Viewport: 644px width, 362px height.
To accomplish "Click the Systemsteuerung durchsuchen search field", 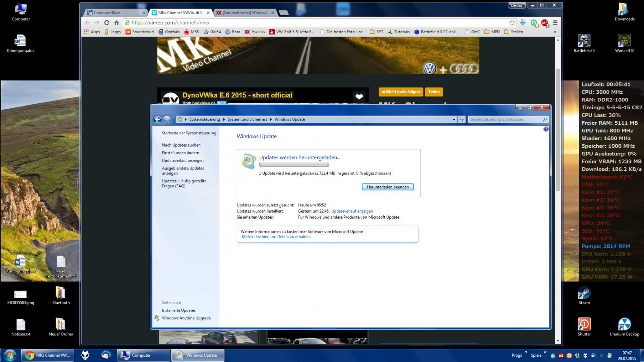I will pos(508,119).
